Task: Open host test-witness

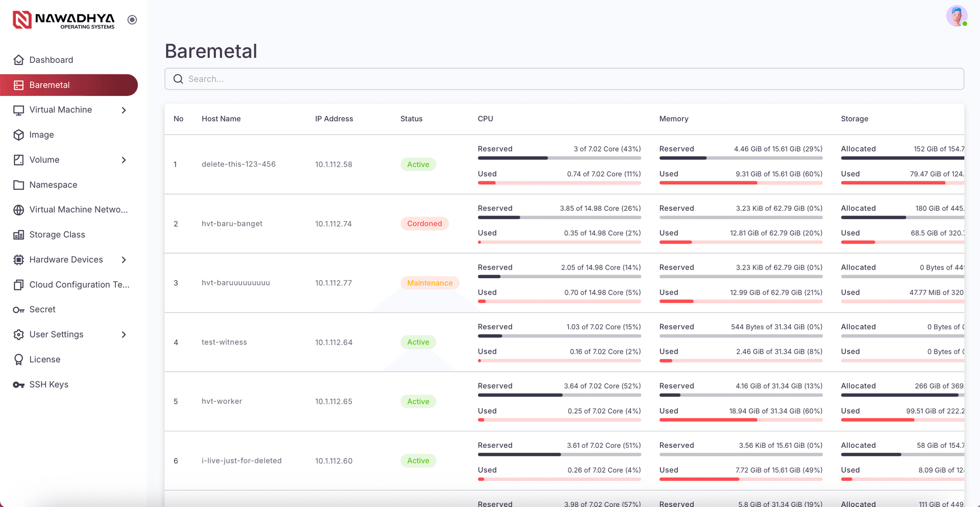Action: (x=224, y=342)
